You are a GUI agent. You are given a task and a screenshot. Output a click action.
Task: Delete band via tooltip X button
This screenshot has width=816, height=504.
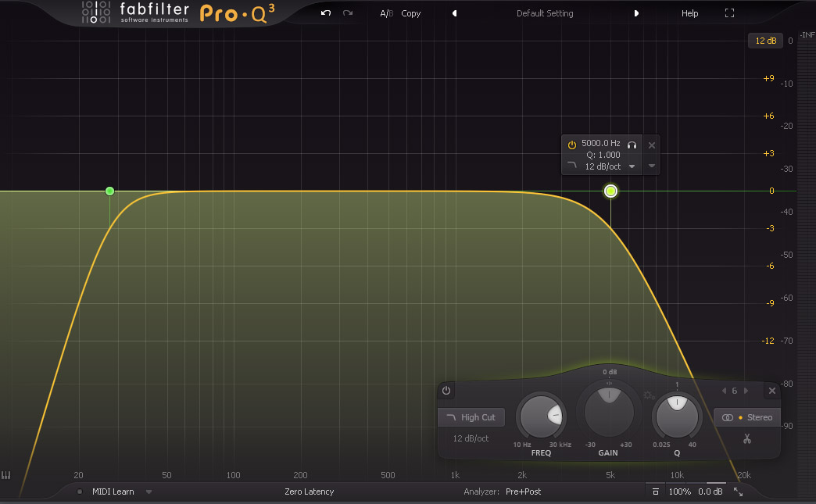652,145
